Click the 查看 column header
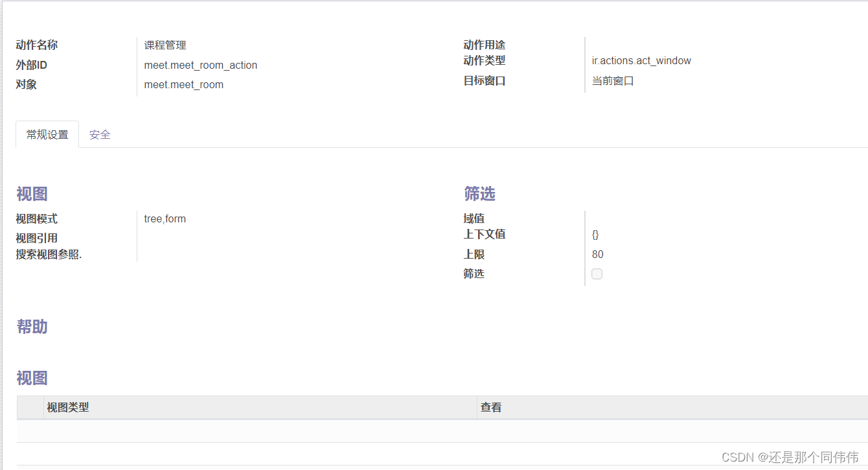Viewport: 868px width, 470px height. 490,407
